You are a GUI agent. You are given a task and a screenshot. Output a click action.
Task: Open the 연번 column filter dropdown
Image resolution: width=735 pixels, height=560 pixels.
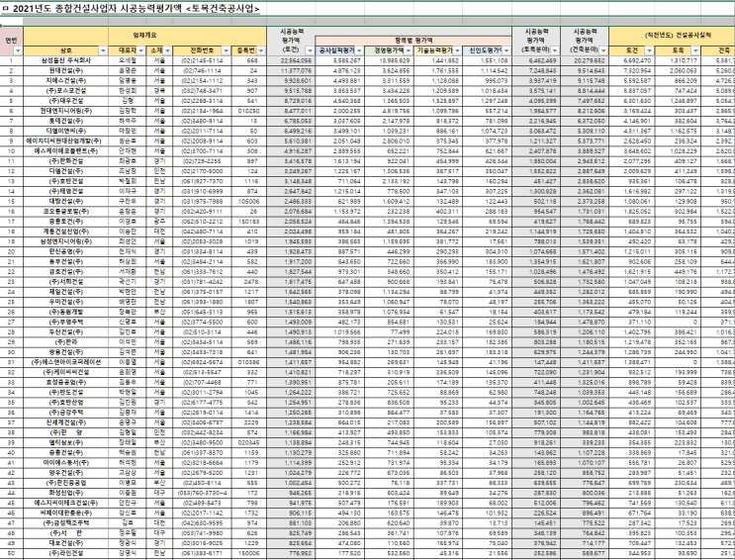(18, 50)
